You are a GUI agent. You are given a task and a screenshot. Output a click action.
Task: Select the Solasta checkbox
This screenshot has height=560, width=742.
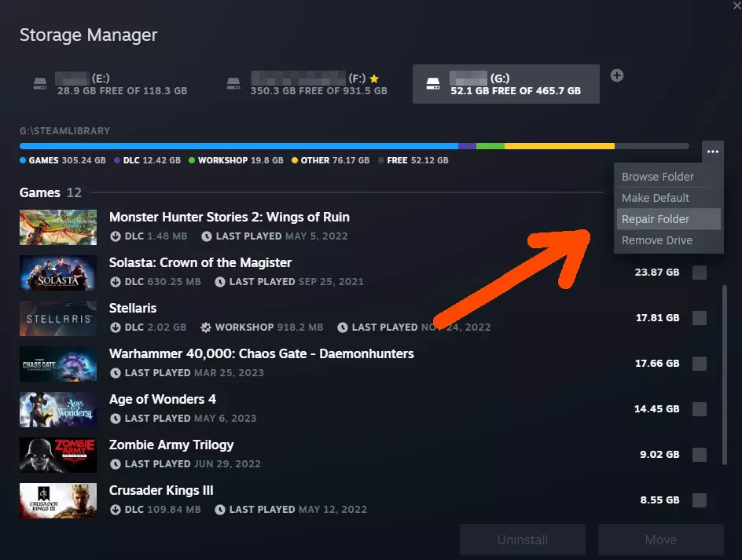[700, 273]
